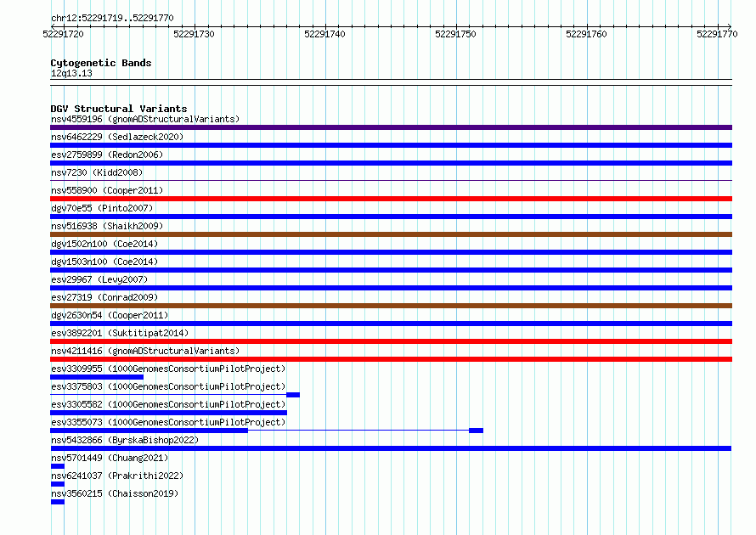The image size is (756, 535).
Task: Click the thin nsv7230 Kidd2008 line
Action: click(391, 180)
